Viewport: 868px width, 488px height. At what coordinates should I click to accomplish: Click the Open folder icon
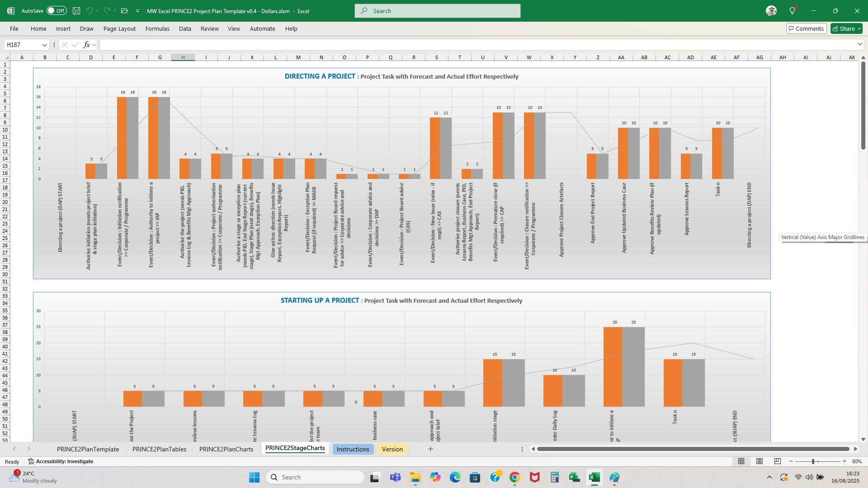coord(125,11)
